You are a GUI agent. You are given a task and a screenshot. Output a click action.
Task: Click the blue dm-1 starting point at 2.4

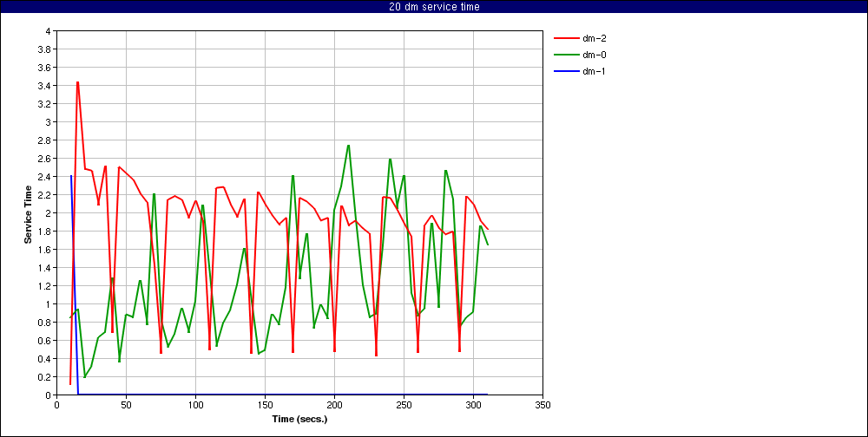pos(71,176)
